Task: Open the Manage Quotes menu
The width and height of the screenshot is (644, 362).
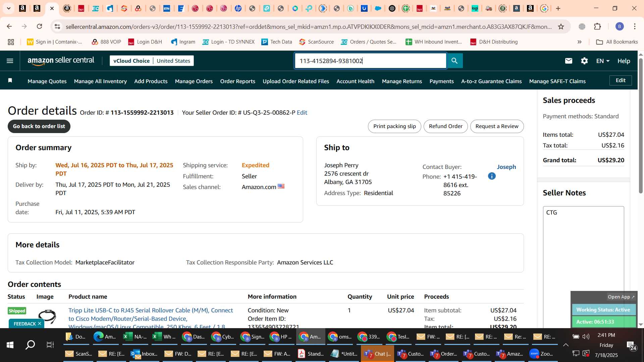Action: 47,81
